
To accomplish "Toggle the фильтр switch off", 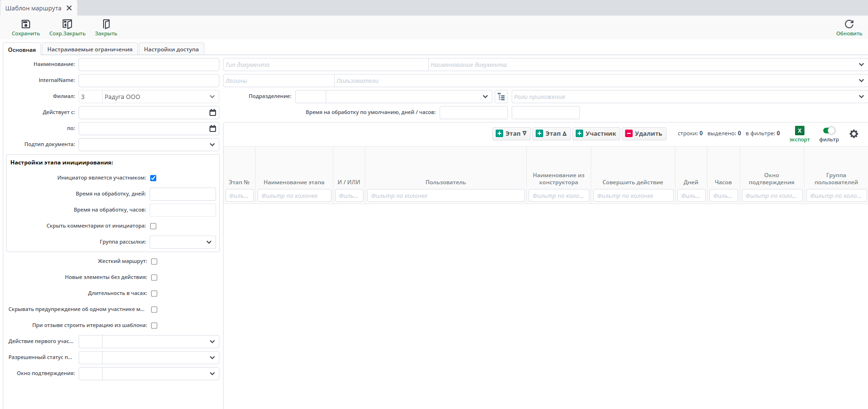I will point(829,131).
